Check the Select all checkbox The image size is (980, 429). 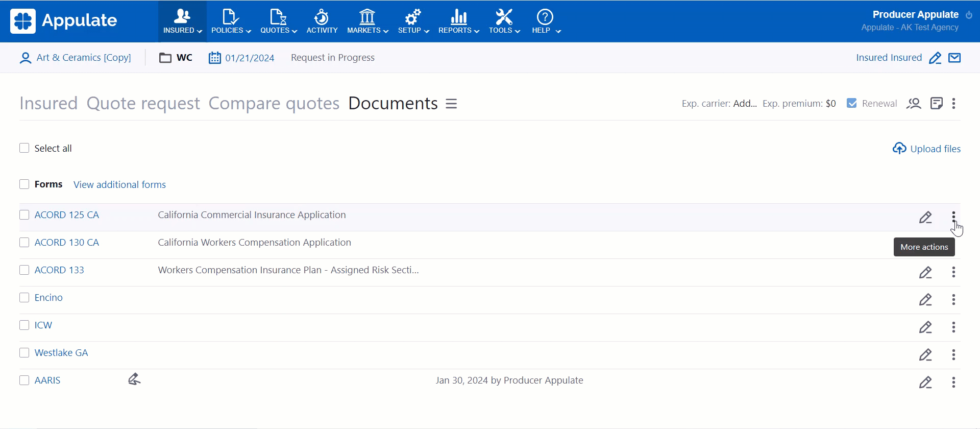click(24, 148)
